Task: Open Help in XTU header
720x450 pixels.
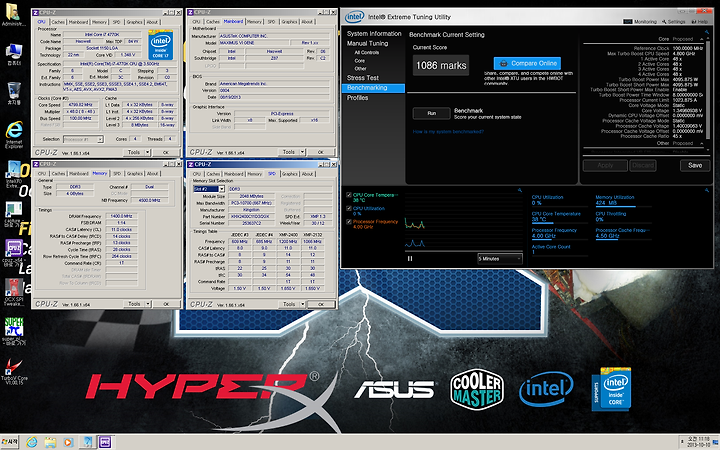Action: (700, 21)
